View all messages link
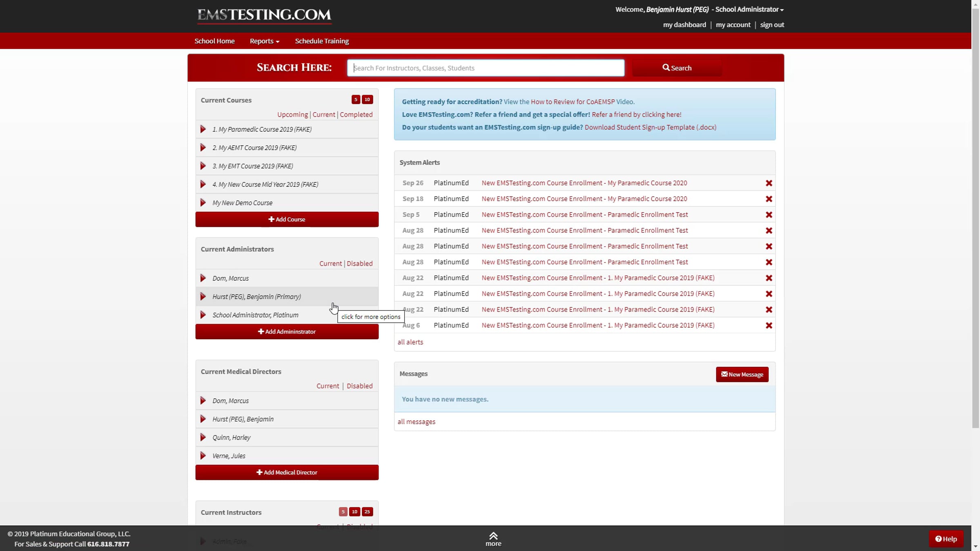Image resolution: width=980 pixels, height=551 pixels. click(x=416, y=422)
